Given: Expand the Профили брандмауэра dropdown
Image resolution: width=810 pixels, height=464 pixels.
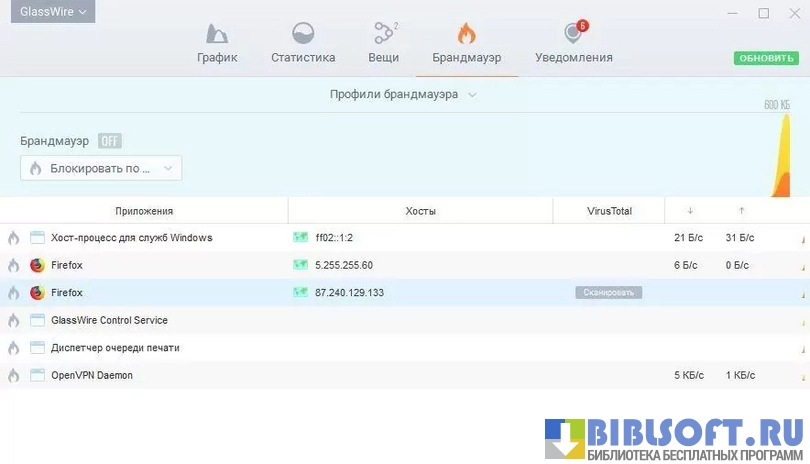Looking at the screenshot, I should (403, 94).
